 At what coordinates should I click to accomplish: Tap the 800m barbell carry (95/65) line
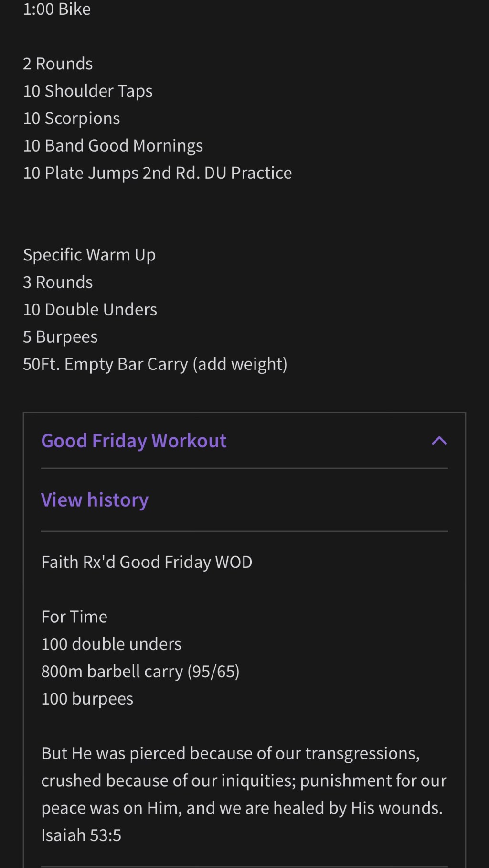click(140, 671)
